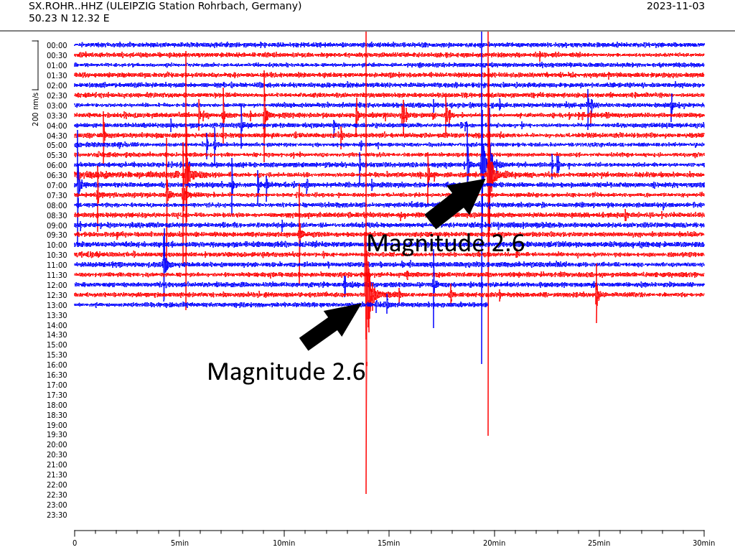Image resolution: width=735 pixels, height=560 pixels.
Task: Select the 13:00 time row label
Action: tap(57, 305)
